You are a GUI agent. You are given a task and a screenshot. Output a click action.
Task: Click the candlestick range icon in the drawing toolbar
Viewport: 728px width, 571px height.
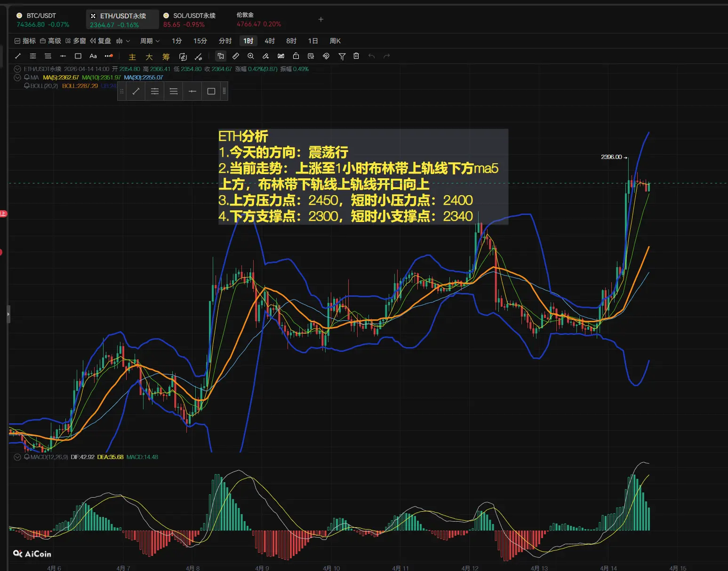pos(281,56)
